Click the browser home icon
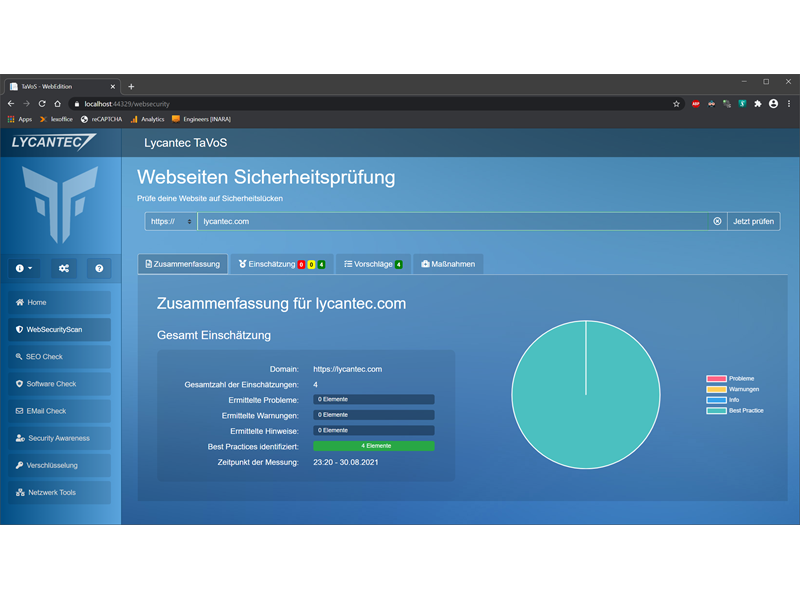This screenshot has height=600, width=800. [58, 104]
